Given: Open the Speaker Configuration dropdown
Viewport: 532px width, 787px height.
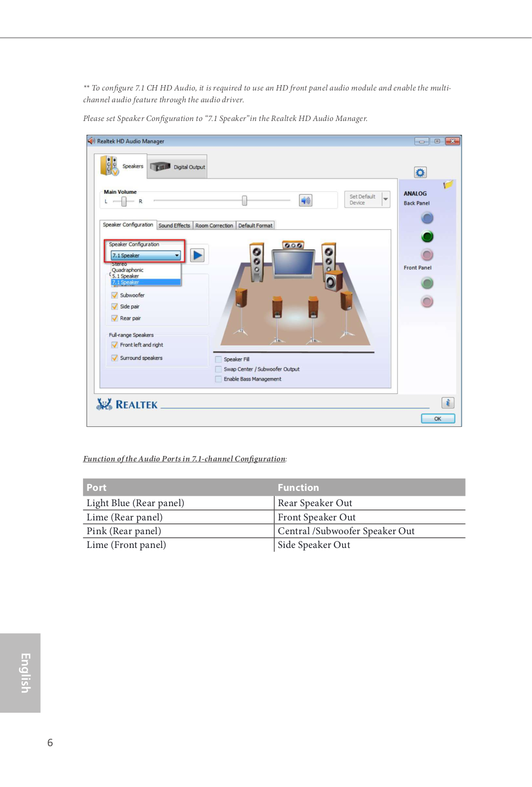Looking at the screenshot, I should coord(146,255).
